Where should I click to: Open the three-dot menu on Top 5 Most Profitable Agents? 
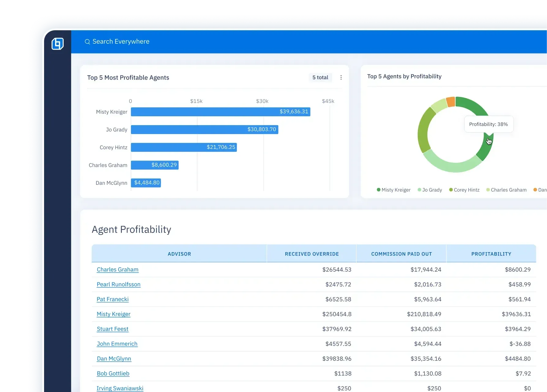point(341,77)
